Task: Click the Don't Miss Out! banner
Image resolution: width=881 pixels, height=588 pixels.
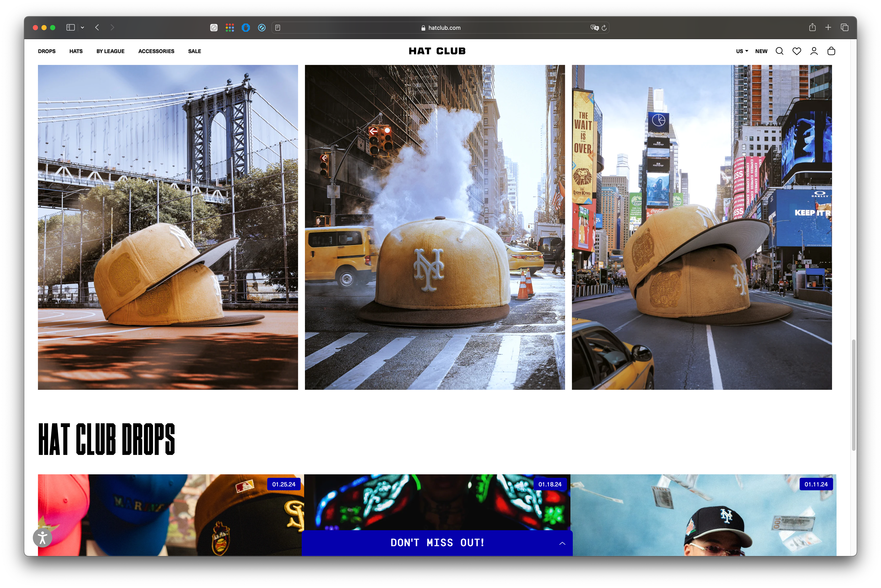Action: (x=437, y=543)
